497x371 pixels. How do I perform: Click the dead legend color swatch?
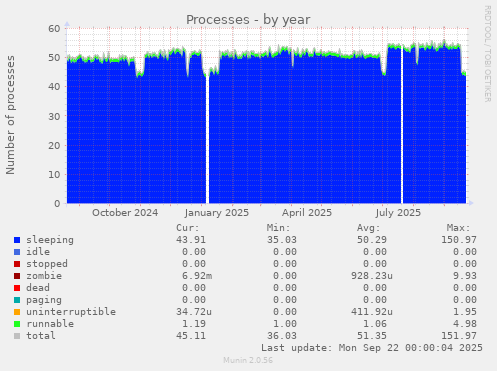point(17,288)
